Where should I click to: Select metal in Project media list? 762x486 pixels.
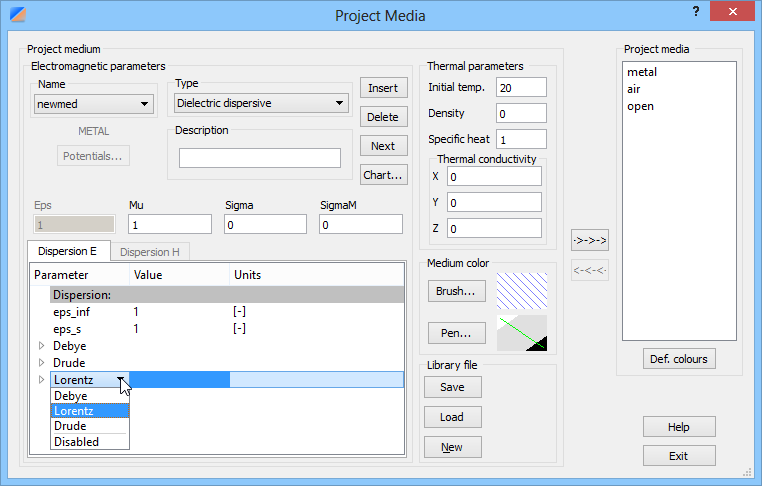(x=643, y=72)
